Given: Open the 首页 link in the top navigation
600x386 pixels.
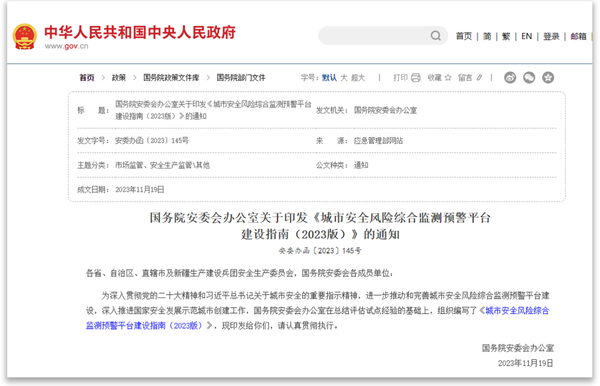Looking at the screenshot, I should (464, 36).
